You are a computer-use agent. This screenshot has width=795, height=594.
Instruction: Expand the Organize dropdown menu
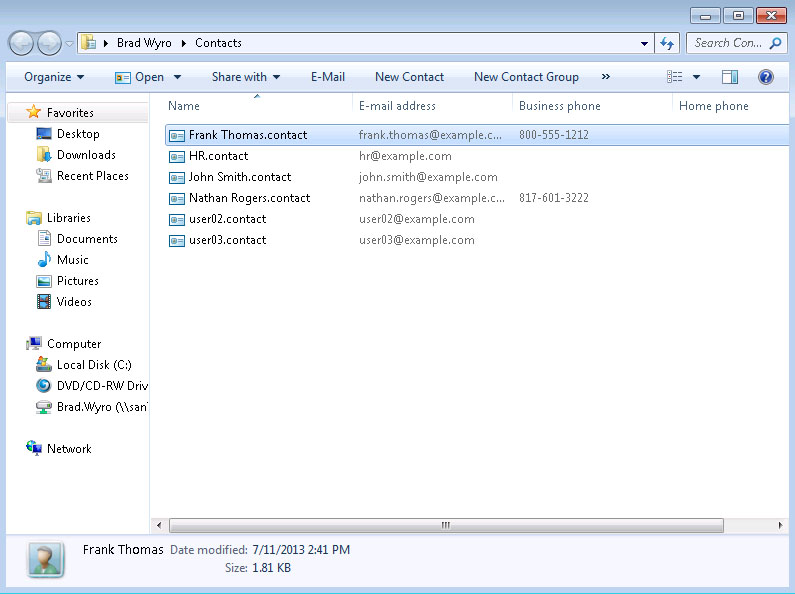click(x=54, y=77)
